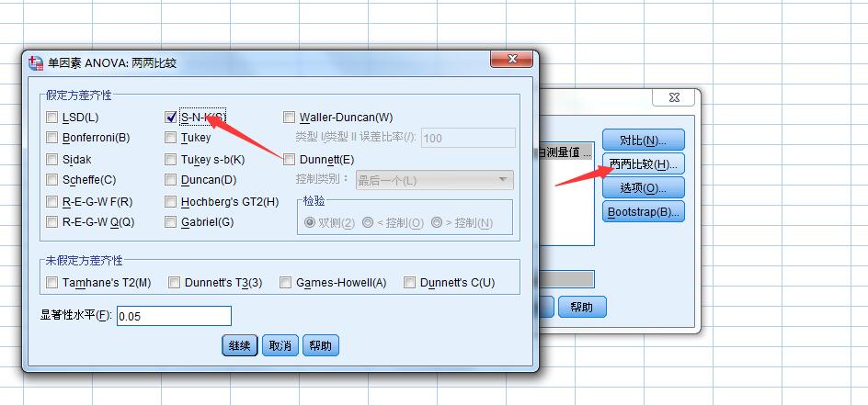The height and width of the screenshot is (405, 868).
Task: Open the 控制类别 dropdown showing 最后一个(L)
Action: (435, 180)
